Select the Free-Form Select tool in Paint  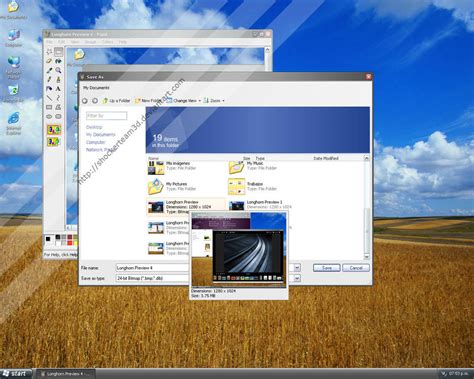tap(49, 52)
